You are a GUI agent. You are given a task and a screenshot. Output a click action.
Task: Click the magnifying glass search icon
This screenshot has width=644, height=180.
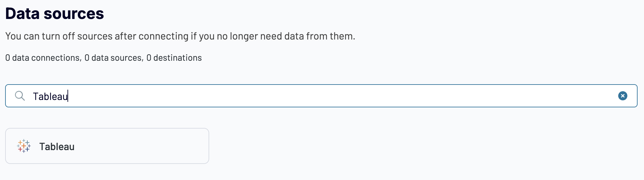(x=20, y=96)
